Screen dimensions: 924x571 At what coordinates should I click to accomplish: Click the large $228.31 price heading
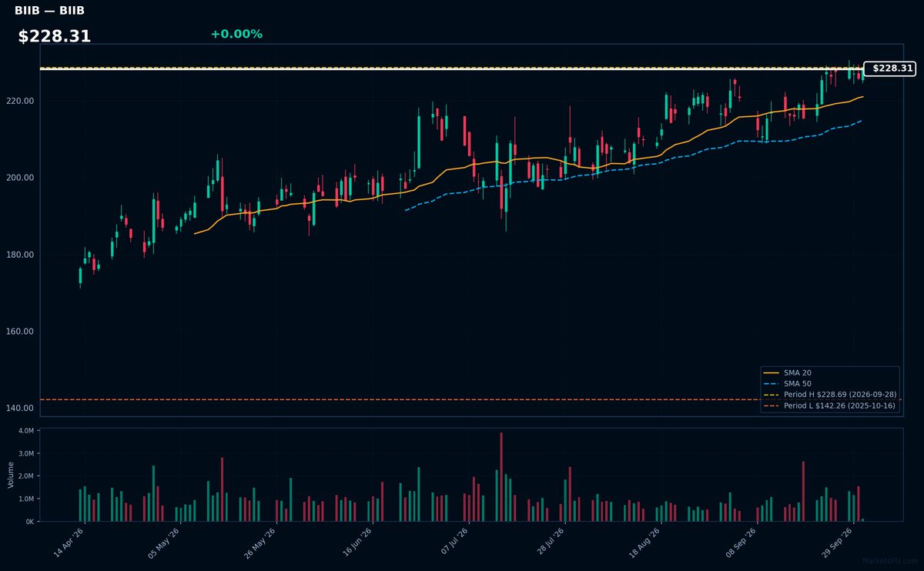point(55,36)
